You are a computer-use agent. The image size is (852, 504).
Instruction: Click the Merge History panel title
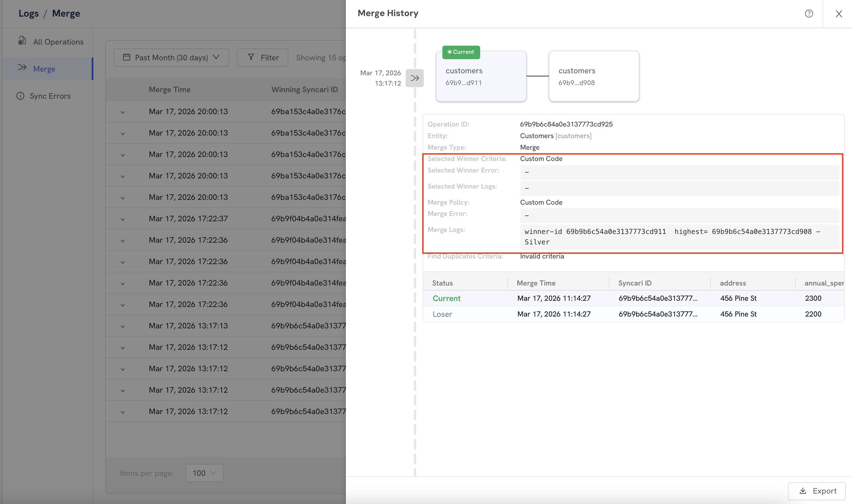[x=388, y=13]
